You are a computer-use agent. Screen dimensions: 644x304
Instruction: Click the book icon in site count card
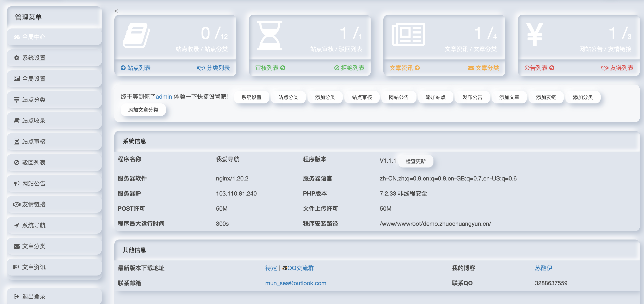pos(136,35)
